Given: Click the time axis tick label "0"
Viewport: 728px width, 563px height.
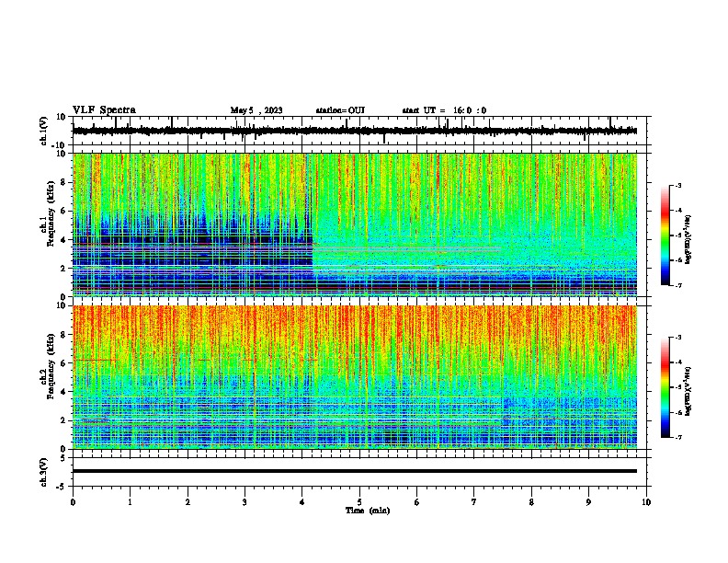Looking at the screenshot, I should click(73, 502).
